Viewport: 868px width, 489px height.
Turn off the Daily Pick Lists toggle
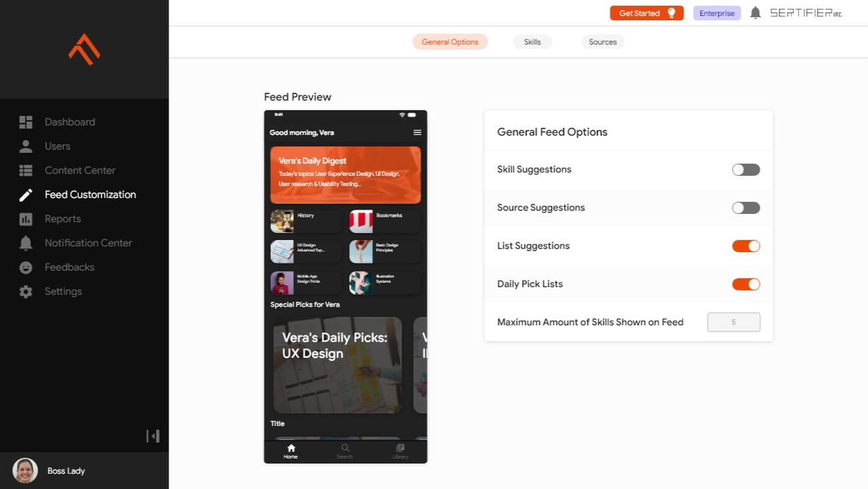click(x=746, y=284)
